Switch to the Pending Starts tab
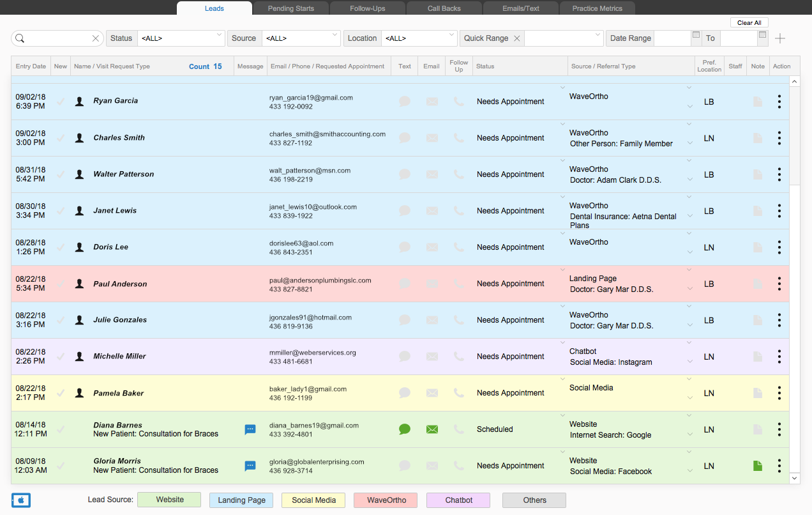This screenshot has height=515, width=812. point(290,8)
